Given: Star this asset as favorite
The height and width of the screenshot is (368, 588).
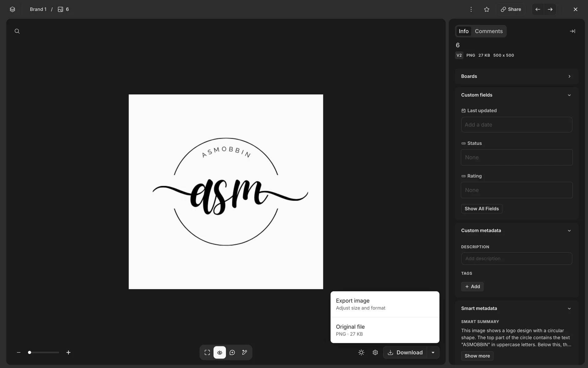Looking at the screenshot, I should 487,10.
